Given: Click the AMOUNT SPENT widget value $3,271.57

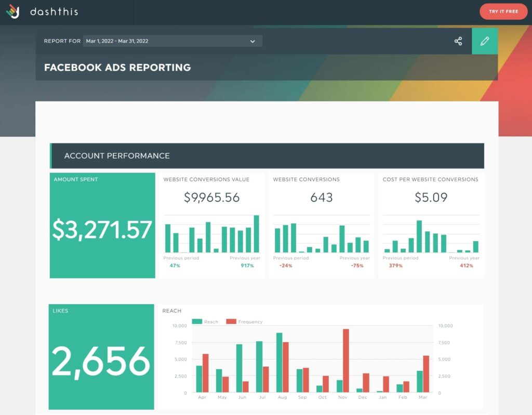Looking at the screenshot, I should 102,230.
